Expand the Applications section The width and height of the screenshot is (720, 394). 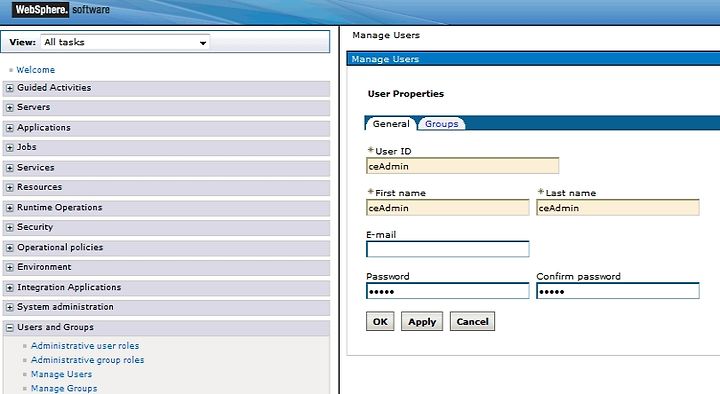pos(10,128)
